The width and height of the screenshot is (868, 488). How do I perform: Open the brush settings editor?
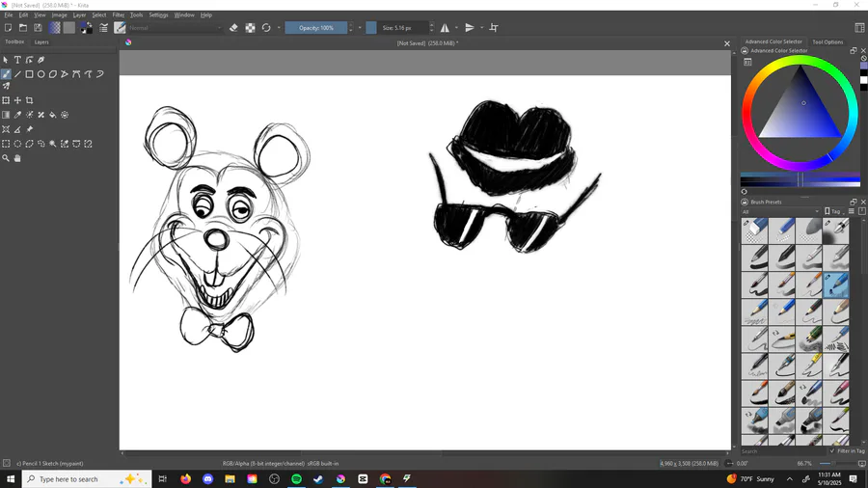click(x=103, y=28)
